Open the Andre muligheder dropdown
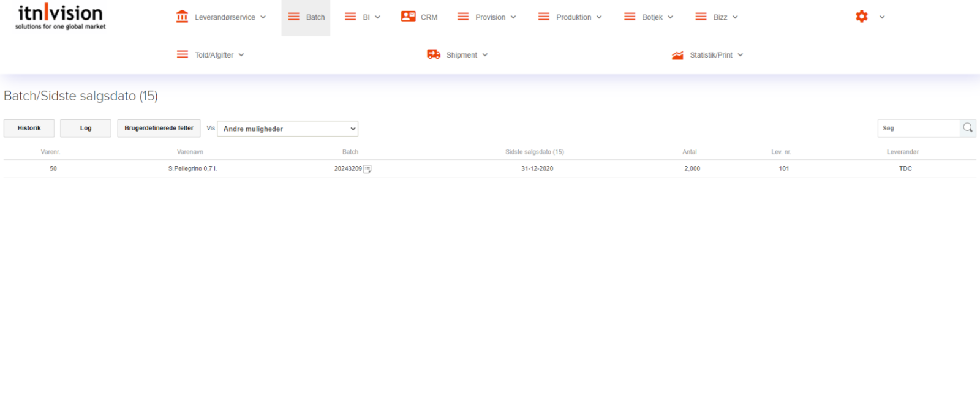 (x=288, y=129)
